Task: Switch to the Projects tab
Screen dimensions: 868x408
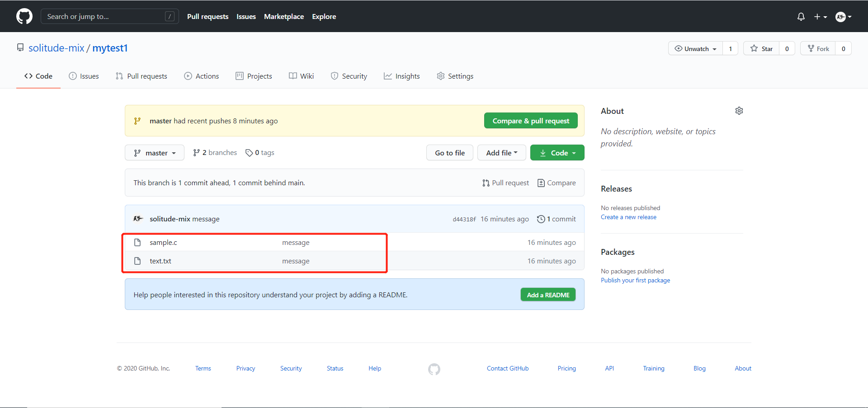Action: pyautogui.click(x=254, y=76)
